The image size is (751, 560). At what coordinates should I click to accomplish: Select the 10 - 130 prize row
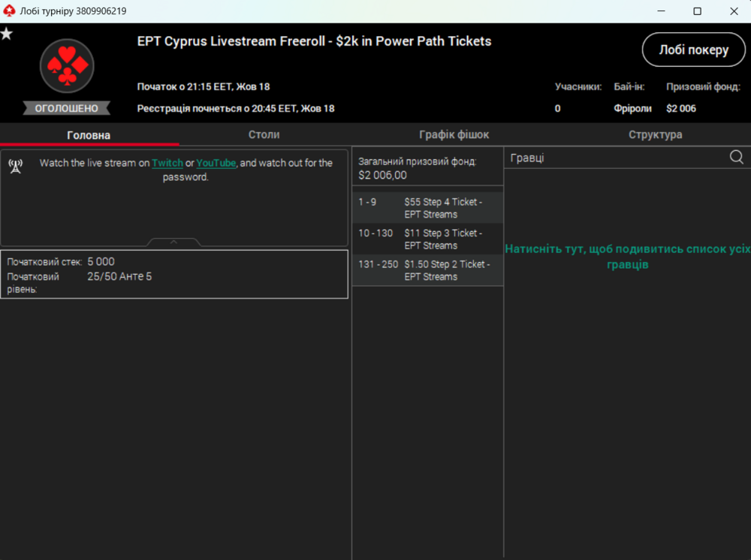tap(428, 239)
